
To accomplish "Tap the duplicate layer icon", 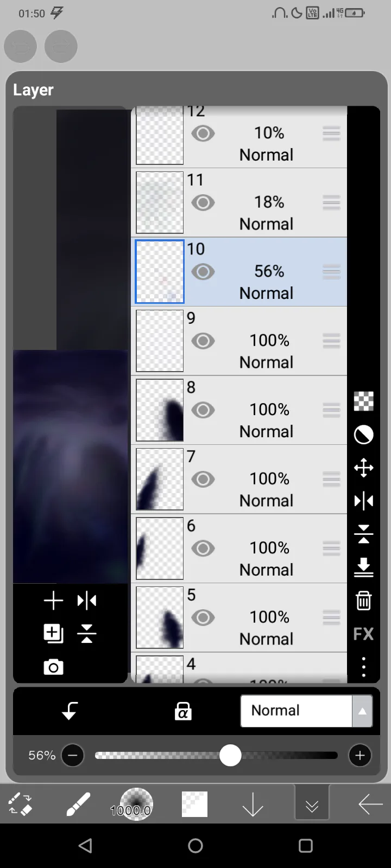I will click(53, 633).
